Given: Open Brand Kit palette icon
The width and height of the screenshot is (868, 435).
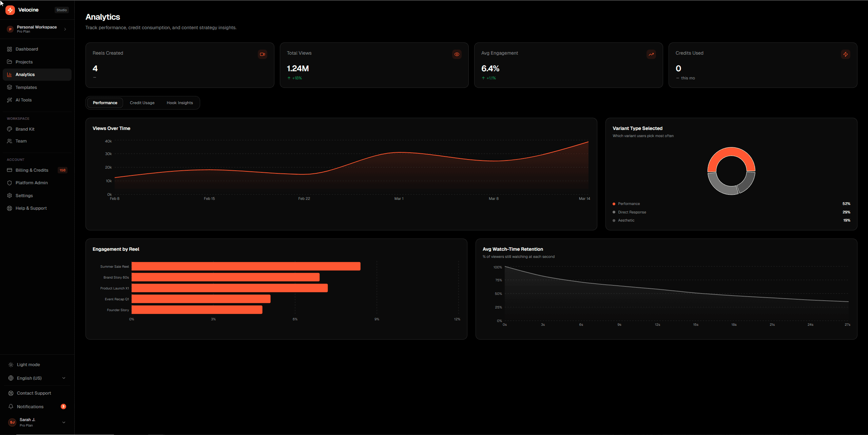Looking at the screenshot, I should (9, 129).
